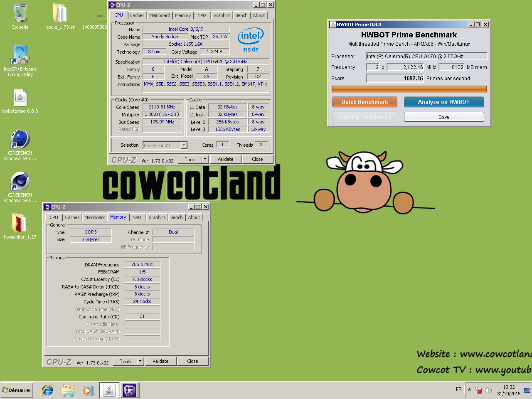Click CAS# Latency value 7.0 clocks
532x399 pixels.
142,279
